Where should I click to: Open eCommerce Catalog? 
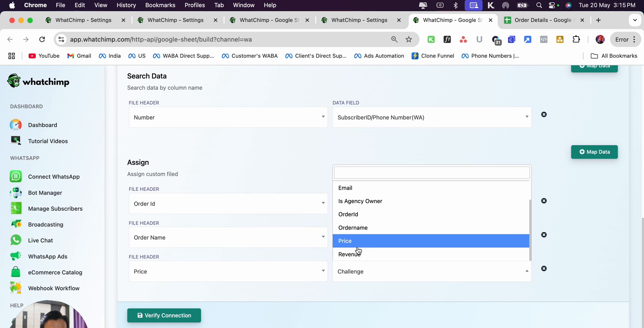coord(46,272)
